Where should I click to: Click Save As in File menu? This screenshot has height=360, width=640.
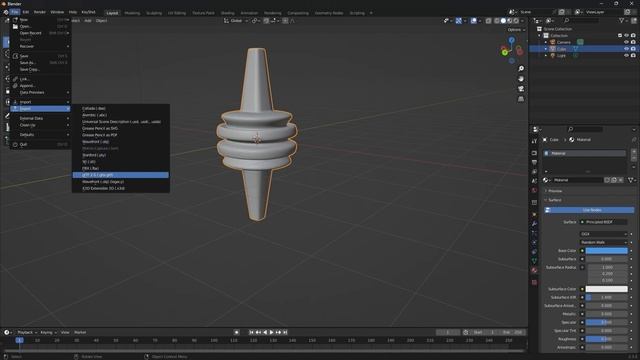tap(40, 62)
